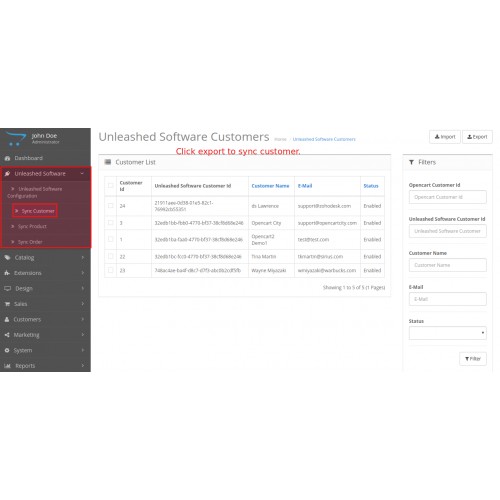Select the checkbox for Wayne Miyazaki row
This screenshot has height=500, width=500.
click(111, 270)
